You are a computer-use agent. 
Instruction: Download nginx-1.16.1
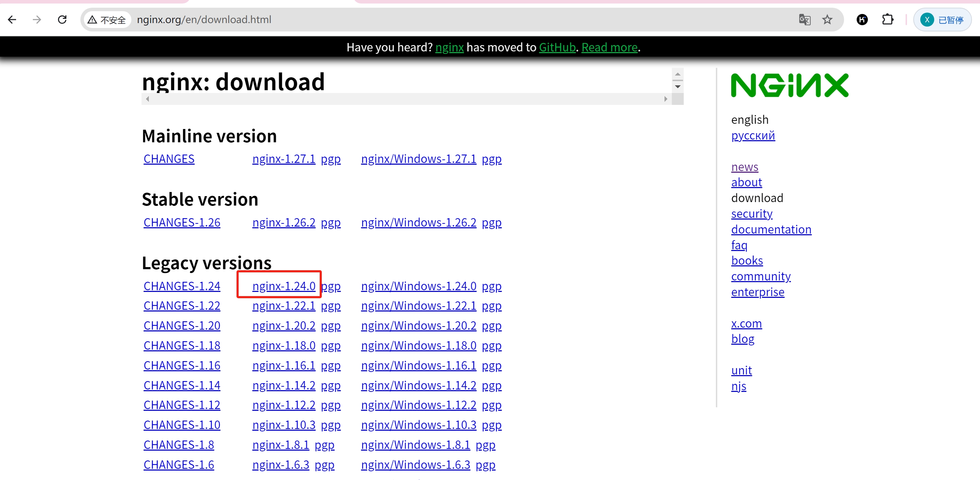point(284,365)
